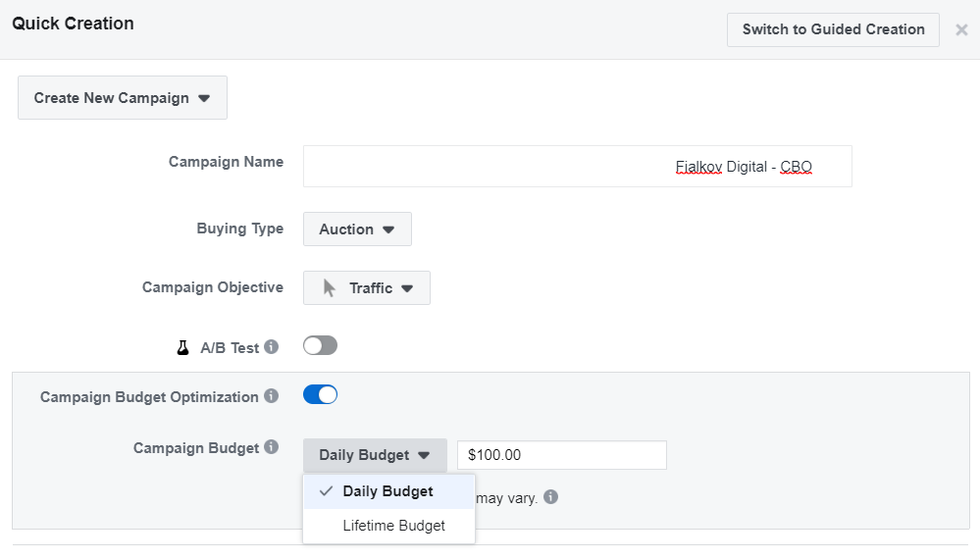Image resolution: width=980 pixels, height=560 pixels.
Task: Click the $100.00 budget amount field
Action: click(x=561, y=455)
